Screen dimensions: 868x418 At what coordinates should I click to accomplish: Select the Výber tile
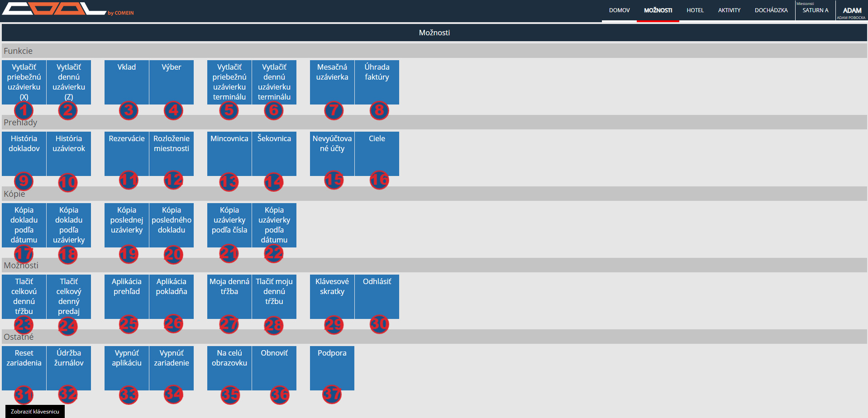[172, 82]
